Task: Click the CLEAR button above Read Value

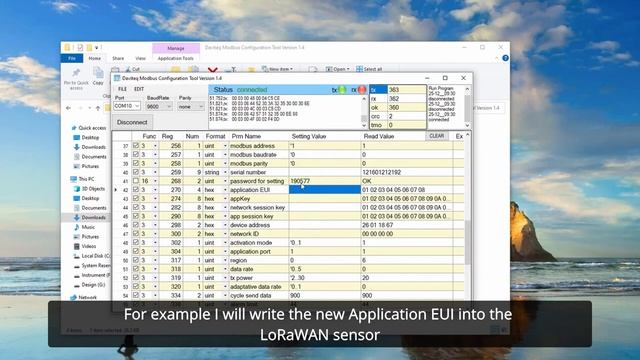Action: [436, 136]
